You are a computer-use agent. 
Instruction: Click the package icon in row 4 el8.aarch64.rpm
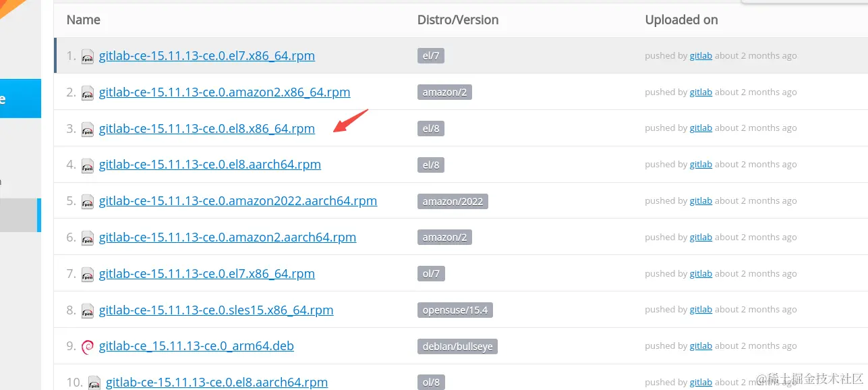88,165
